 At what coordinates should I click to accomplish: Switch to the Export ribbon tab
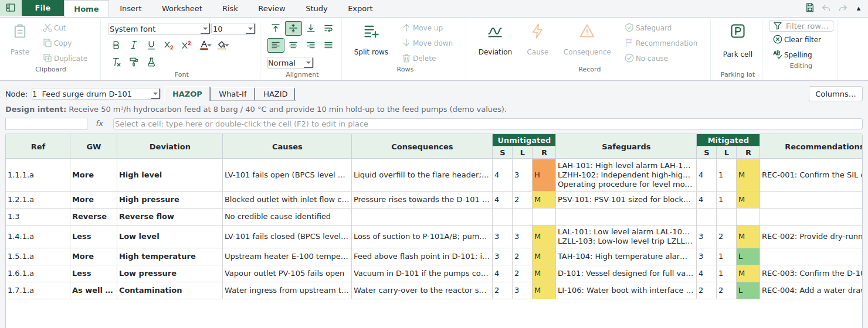[x=360, y=8]
